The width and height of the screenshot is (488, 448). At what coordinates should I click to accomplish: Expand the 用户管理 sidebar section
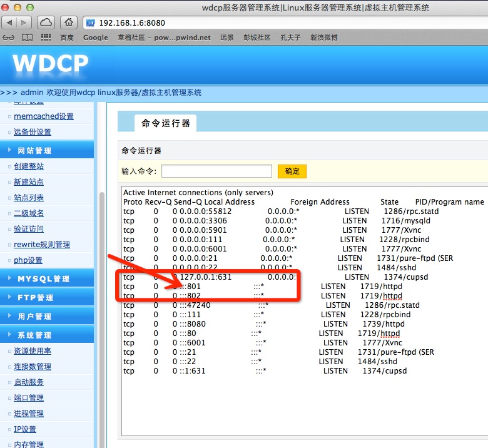tap(34, 317)
